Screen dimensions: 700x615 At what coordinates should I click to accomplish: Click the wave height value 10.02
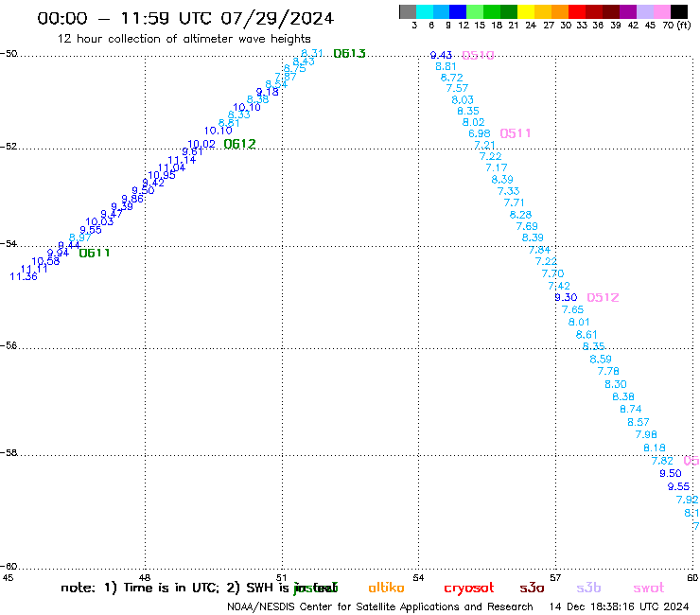click(201, 144)
